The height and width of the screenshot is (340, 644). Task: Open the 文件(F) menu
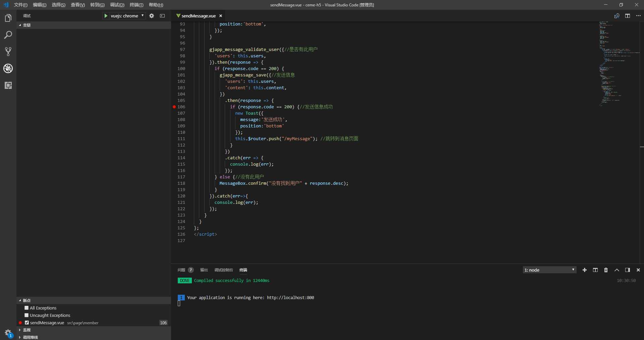click(21, 5)
